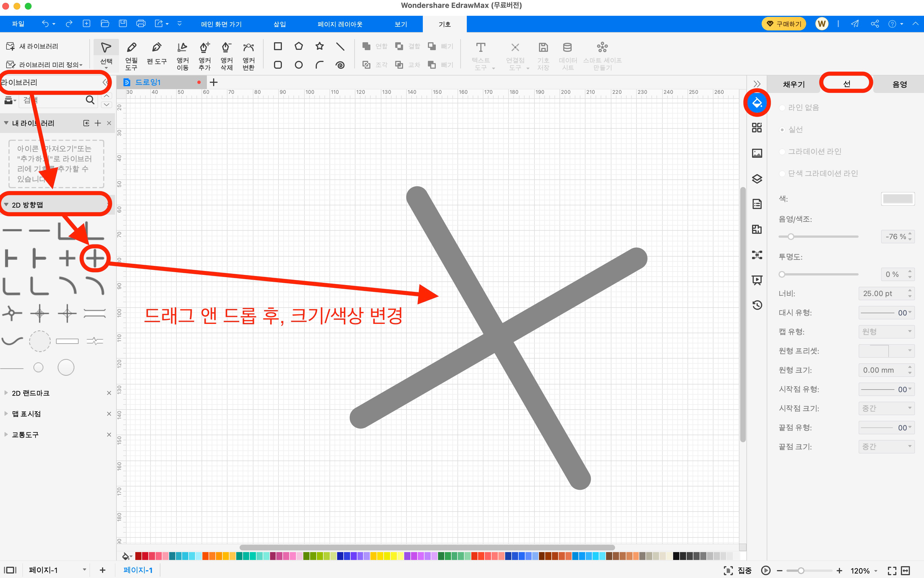Open the image panel icon in right sidebar
Viewport: 924px width, 578px height.
click(x=757, y=153)
